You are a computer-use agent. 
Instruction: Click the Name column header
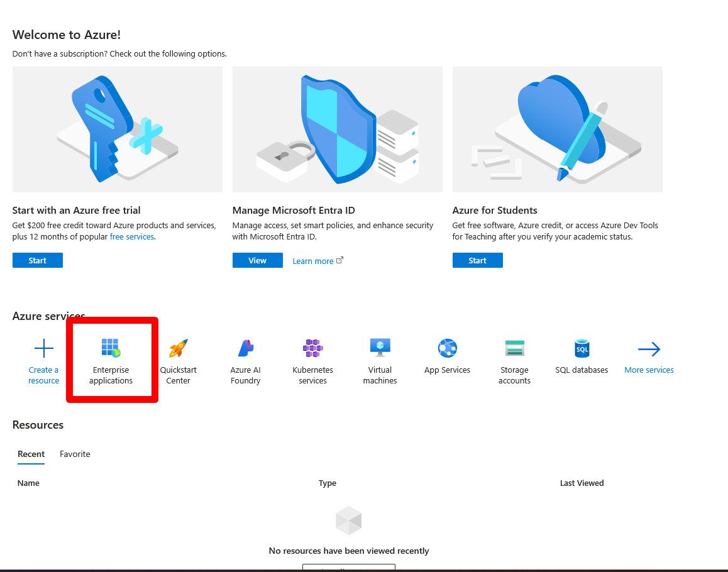point(28,483)
